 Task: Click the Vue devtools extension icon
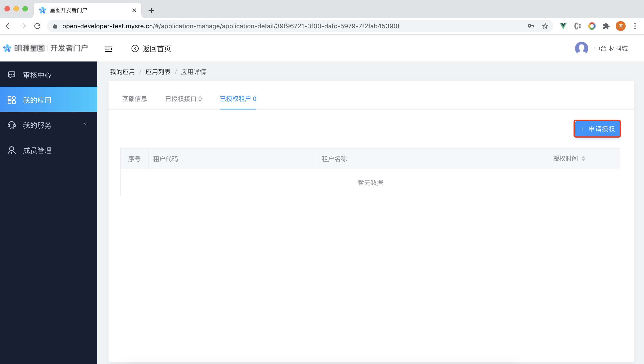(x=563, y=26)
